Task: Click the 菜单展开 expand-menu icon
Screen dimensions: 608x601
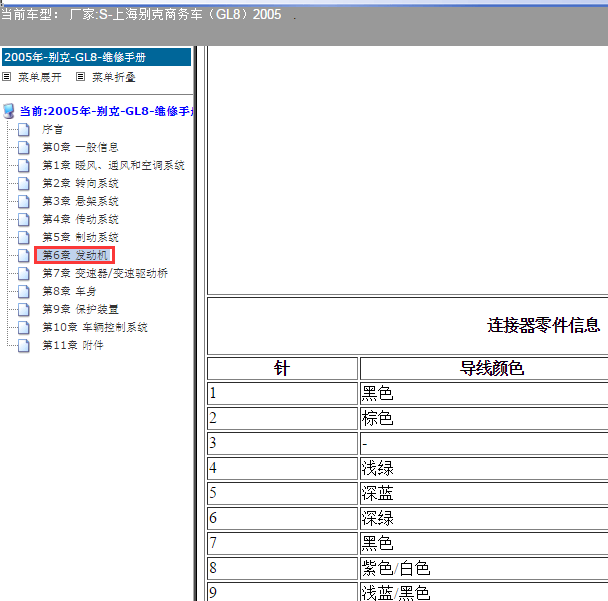Action: tap(7, 77)
